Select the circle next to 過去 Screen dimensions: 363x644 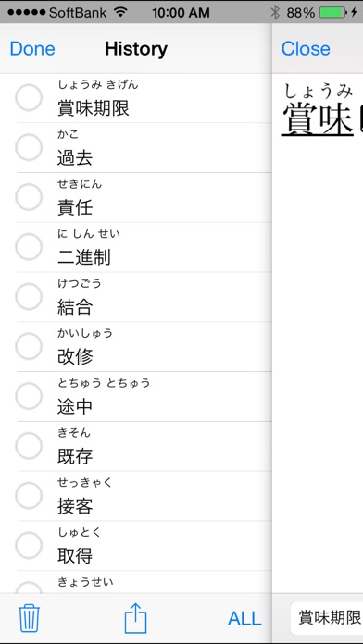[29, 147]
